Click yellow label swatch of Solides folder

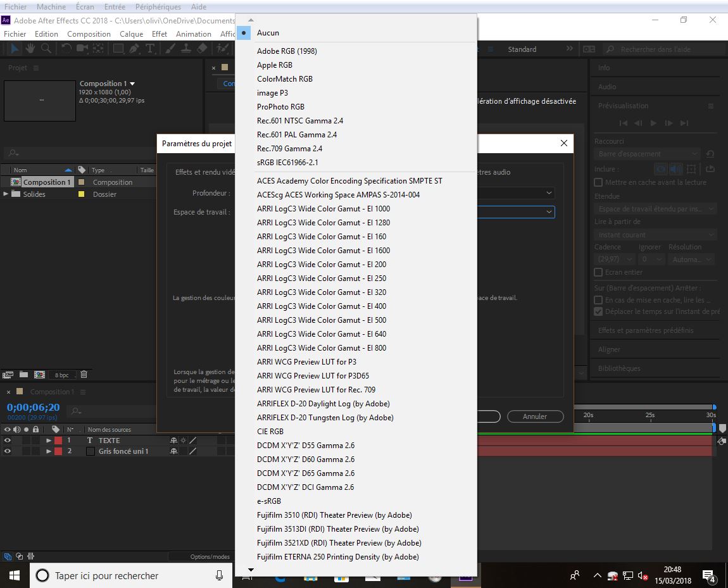tap(81, 194)
